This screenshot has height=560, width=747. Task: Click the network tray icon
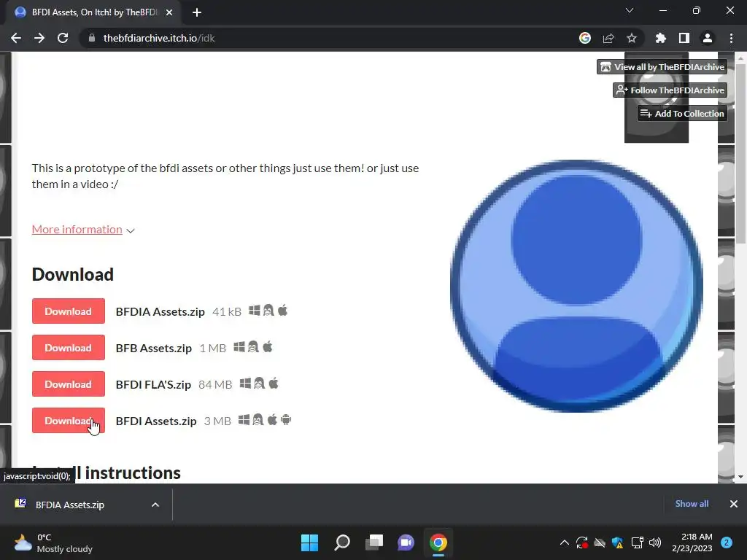point(637,542)
